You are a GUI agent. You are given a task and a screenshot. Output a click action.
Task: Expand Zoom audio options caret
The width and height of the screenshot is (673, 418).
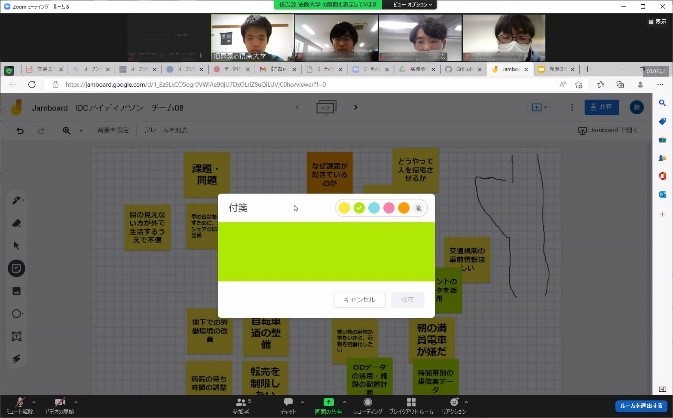pos(34,402)
